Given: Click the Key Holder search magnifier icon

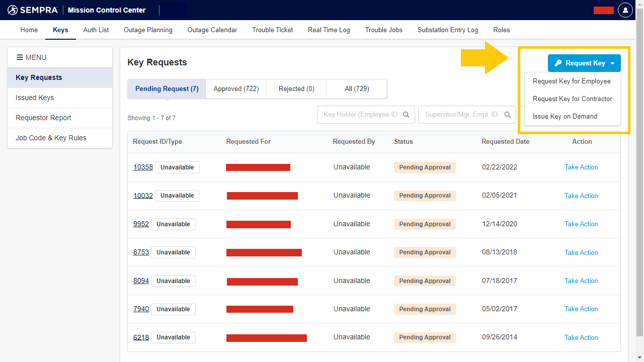Looking at the screenshot, I should 406,115.
